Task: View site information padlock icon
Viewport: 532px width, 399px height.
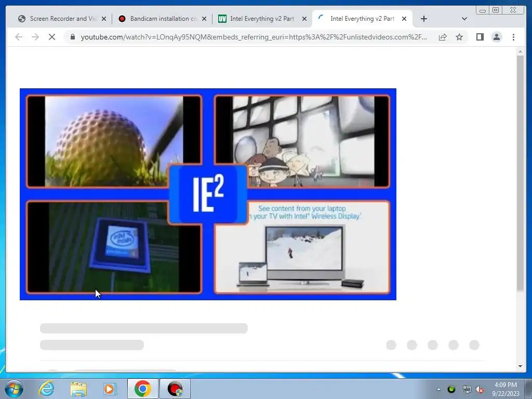Action: click(x=72, y=37)
